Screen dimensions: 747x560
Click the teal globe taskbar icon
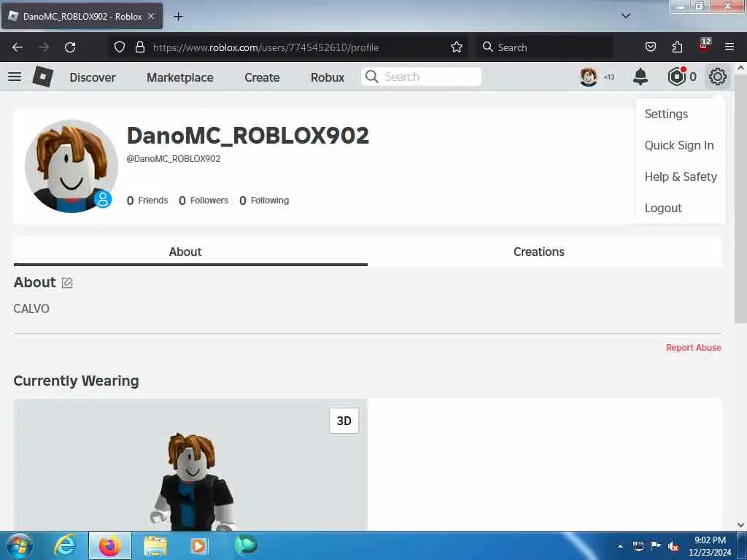(246, 545)
